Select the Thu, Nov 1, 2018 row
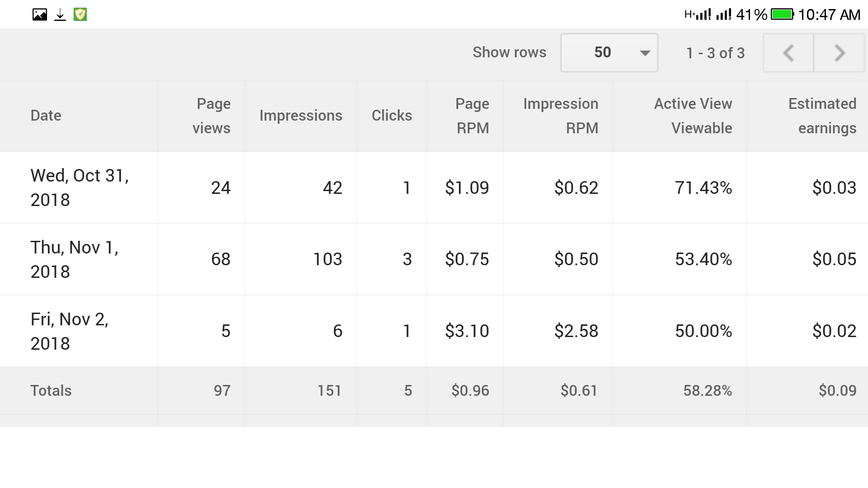 [x=434, y=259]
